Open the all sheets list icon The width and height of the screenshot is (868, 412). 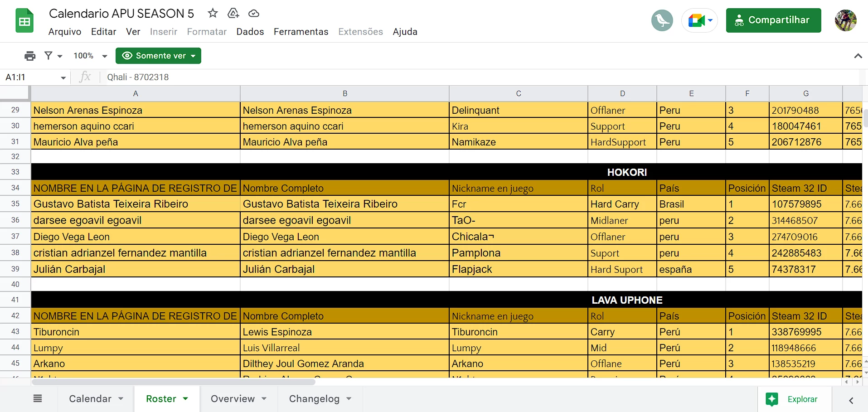[x=38, y=398]
